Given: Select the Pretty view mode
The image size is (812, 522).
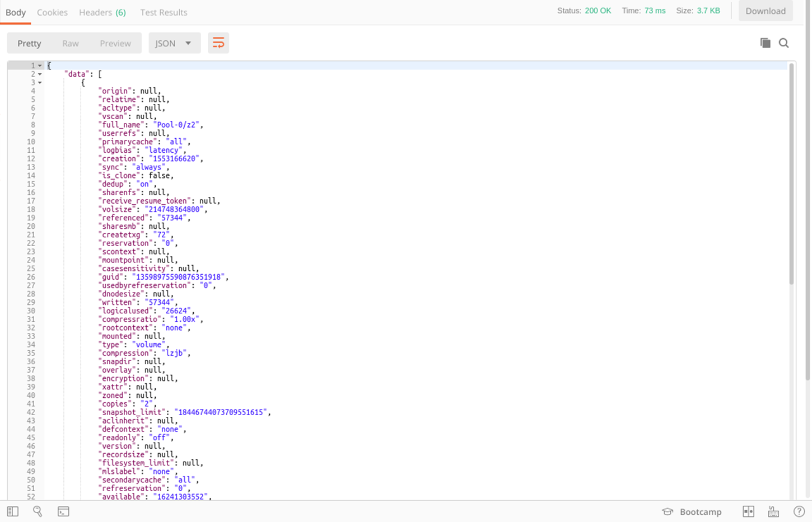Looking at the screenshot, I should point(29,43).
